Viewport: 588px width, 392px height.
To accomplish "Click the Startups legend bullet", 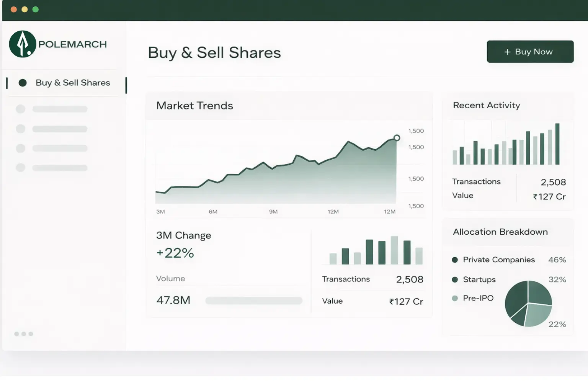I will pyautogui.click(x=454, y=279).
